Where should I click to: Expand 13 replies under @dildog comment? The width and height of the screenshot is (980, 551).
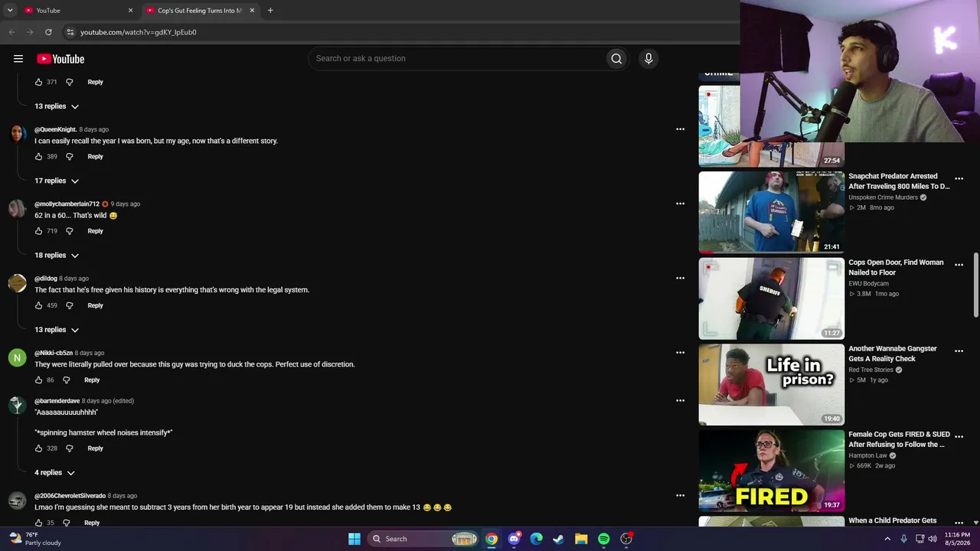pyautogui.click(x=57, y=330)
